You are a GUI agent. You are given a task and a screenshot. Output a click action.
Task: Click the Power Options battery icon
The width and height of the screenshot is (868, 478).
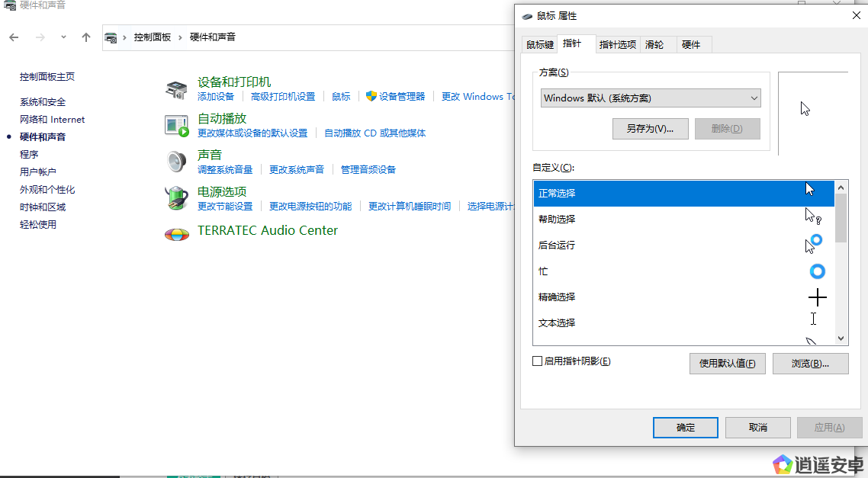click(x=176, y=198)
